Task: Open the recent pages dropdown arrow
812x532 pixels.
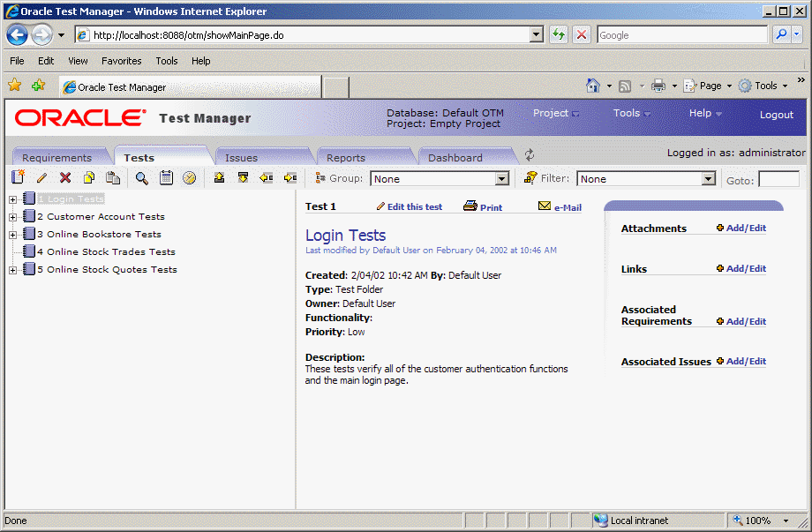Action: 61,35
